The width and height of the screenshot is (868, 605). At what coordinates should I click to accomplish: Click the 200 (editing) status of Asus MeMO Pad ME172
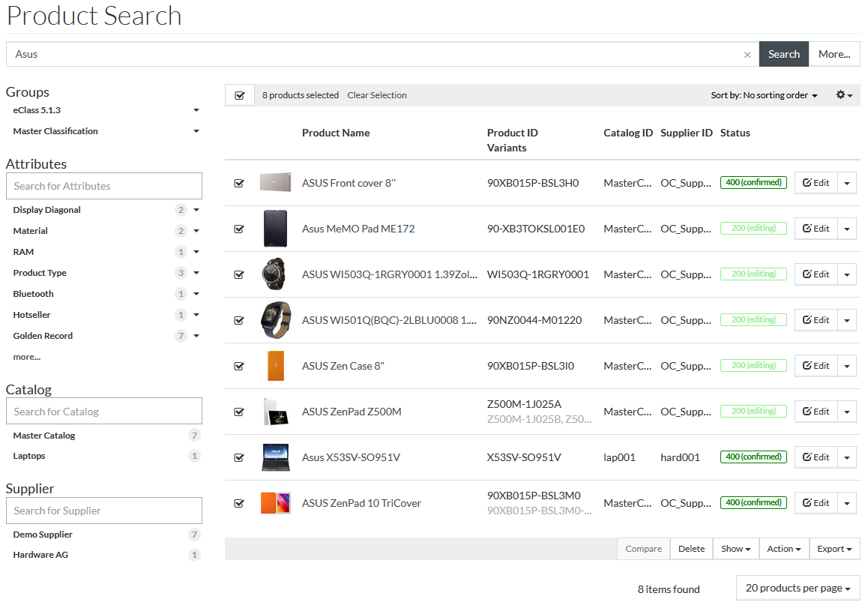(x=753, y=229)
